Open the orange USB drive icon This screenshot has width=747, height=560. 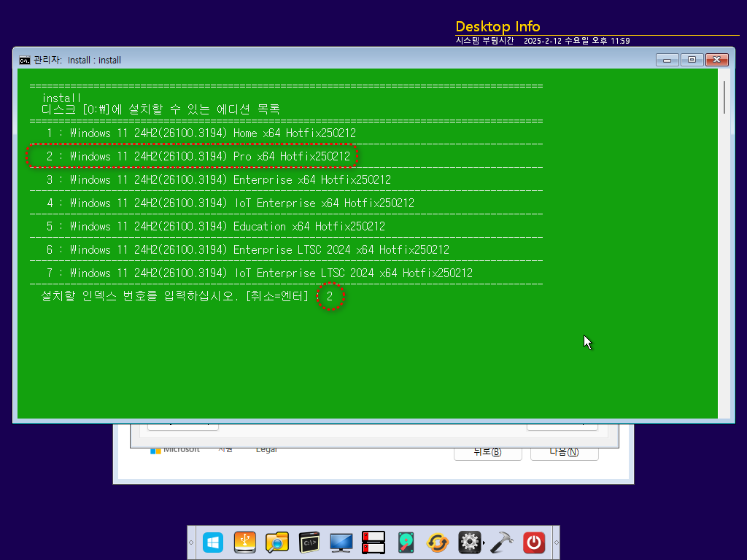(245, 542)
